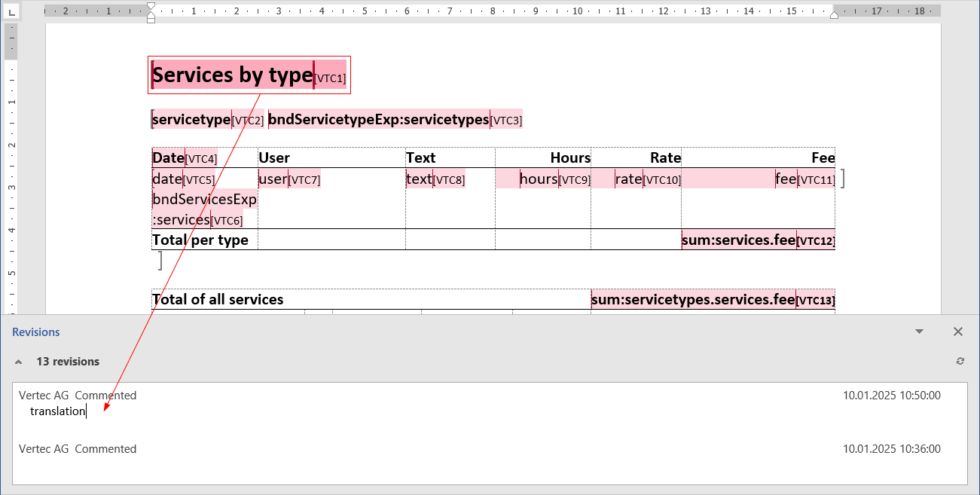980x495 pixels.
Task: Click the VTC9 comment marker beside hours
Action: [574, 180]
